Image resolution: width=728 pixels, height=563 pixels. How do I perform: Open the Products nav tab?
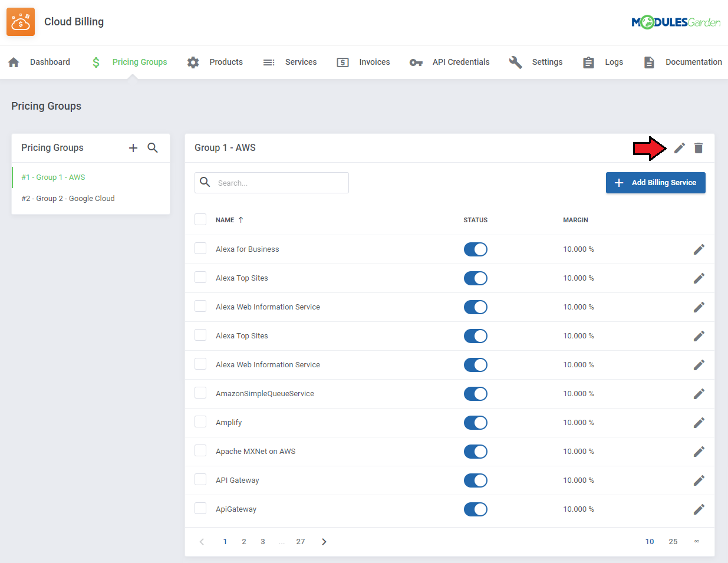pos(226,62)
